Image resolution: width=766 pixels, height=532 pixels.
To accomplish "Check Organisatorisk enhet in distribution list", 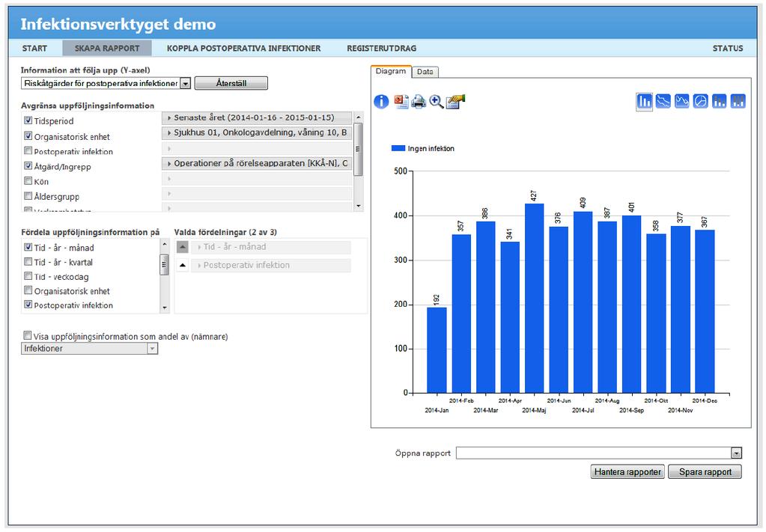I will tap(28, 290).
